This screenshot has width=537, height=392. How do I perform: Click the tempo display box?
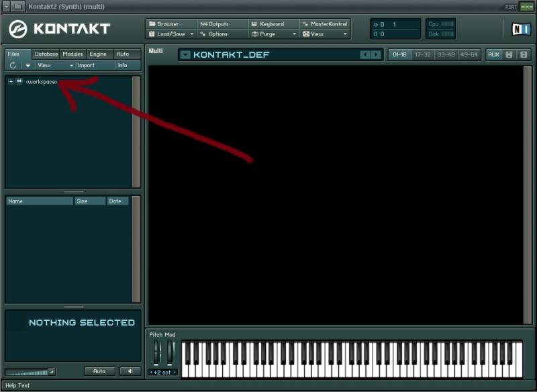(x=396, y=29)
